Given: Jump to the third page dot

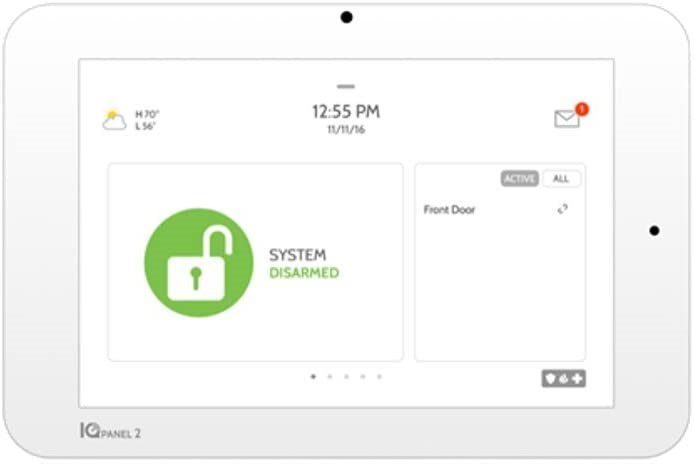Looking at the screenshot, I should tap(346, 377).
